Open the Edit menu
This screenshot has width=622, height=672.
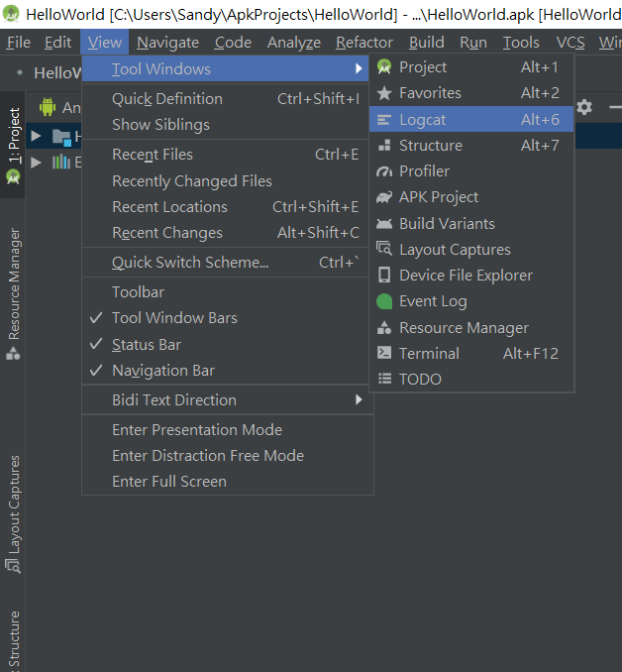(x=57, y=43)
